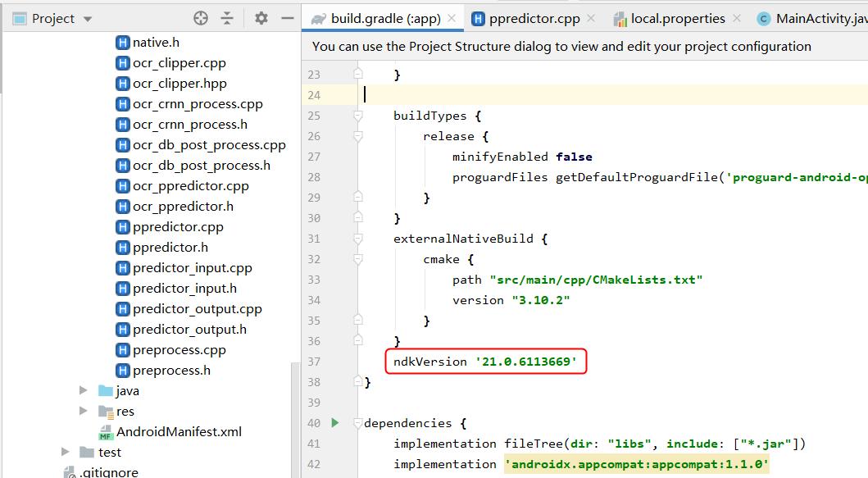Fold the cmake block at line 32
Viewport: 868px width, 478px height.
coord(358,259)
